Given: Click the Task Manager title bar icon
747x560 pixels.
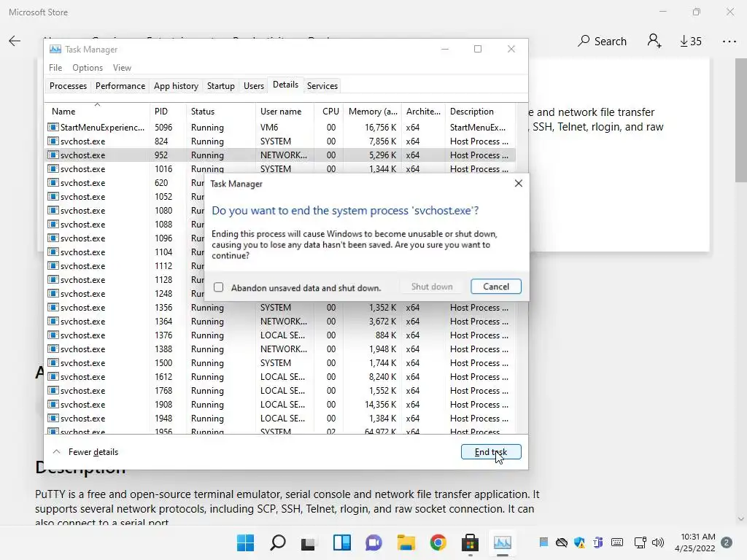Looking at the screenshot, I should coord(55,49).
